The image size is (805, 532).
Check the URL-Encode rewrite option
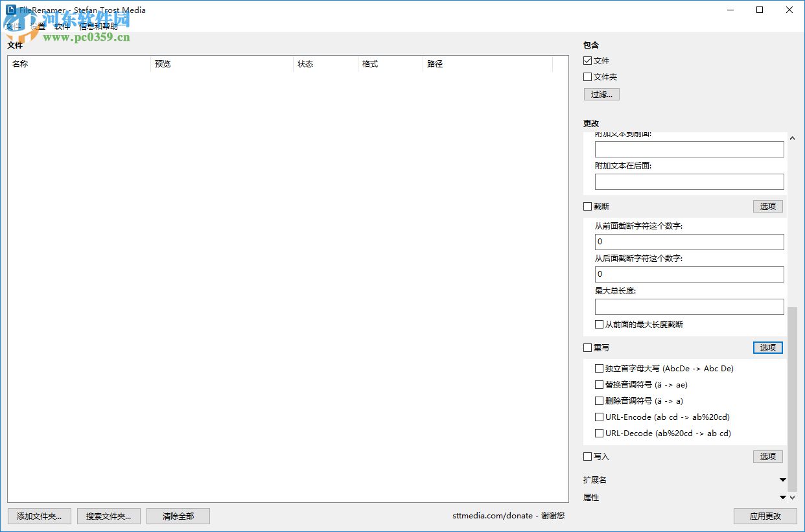tap(599, 417)
